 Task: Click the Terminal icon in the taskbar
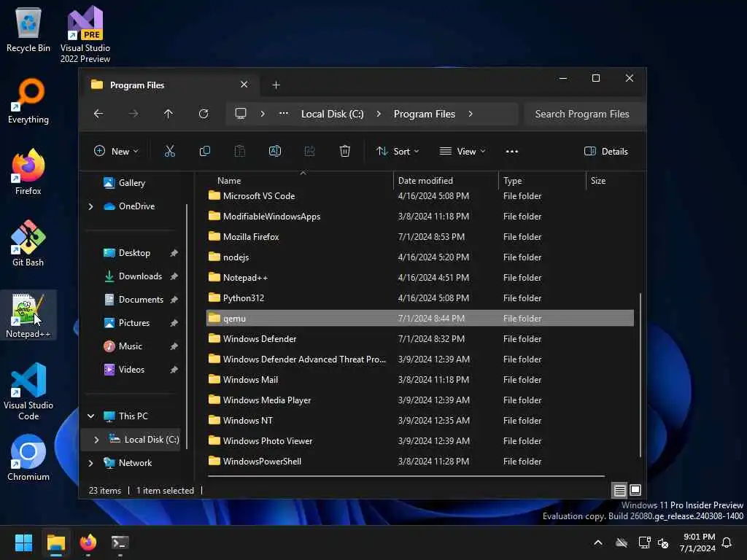click(120, 542)
